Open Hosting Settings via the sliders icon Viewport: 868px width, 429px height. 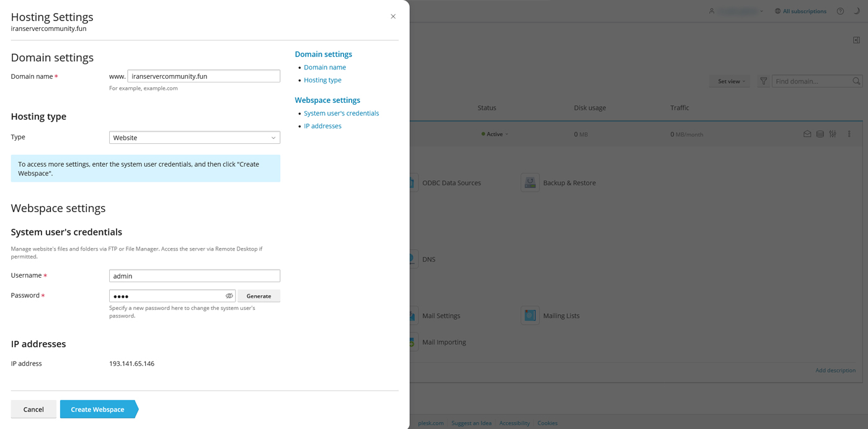(x=833, y=133)
